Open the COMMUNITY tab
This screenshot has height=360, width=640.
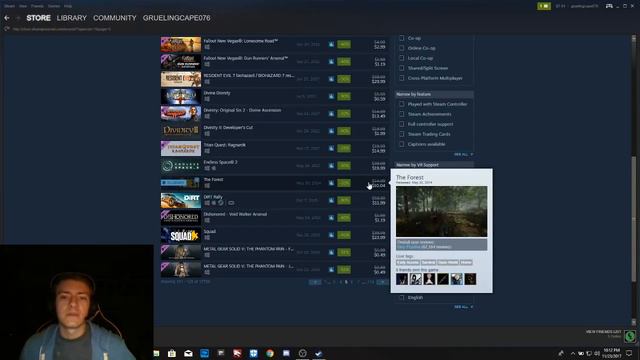point(115,18)
